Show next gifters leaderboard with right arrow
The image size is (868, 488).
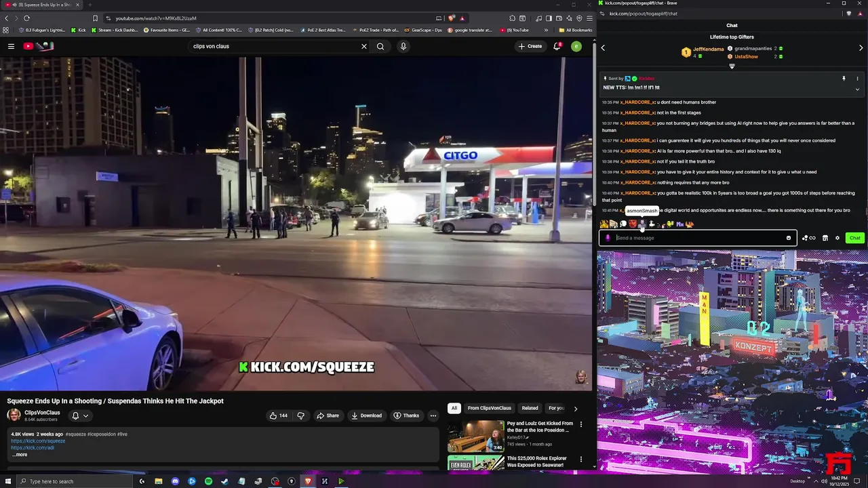coord(861,47)
